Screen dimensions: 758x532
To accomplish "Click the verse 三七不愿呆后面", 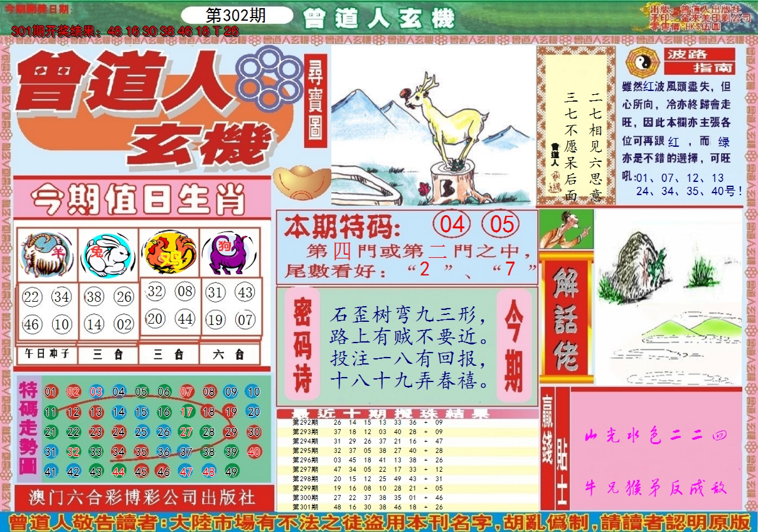I will pyautogui.click(x=570, y=146).
